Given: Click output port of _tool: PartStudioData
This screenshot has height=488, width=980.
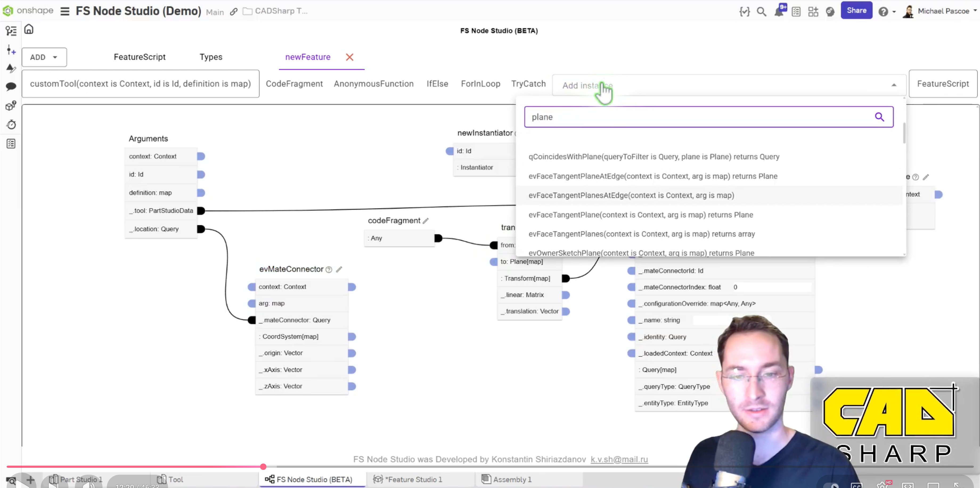Looking at the screenshot, I should pos(201,210).
